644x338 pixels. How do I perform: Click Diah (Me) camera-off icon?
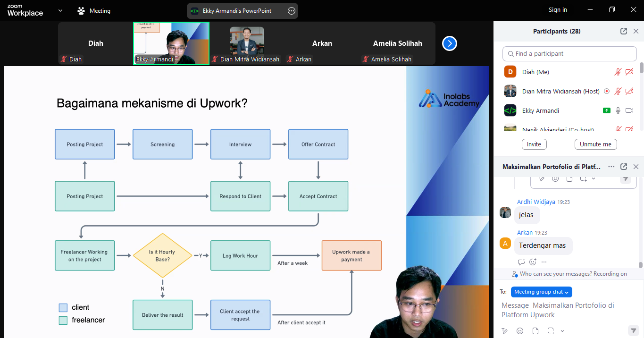click(x=629, y=72)
